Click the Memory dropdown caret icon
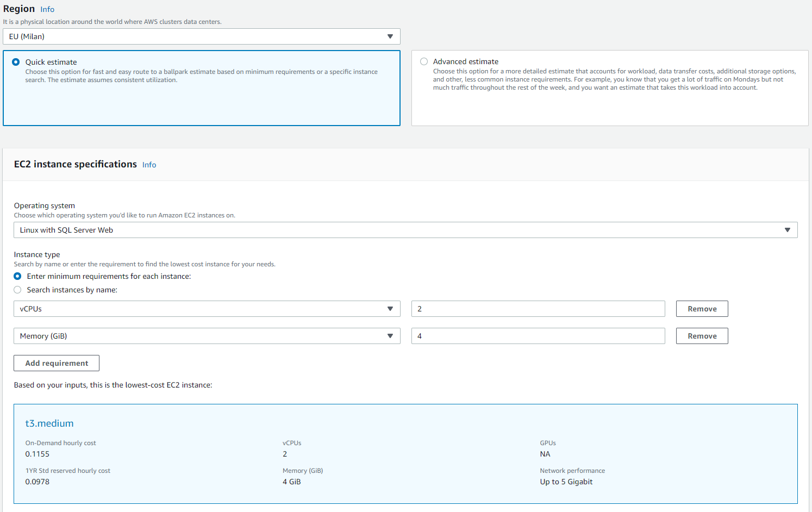This screenshot has height=512, width=812. pyautogui.click(x=390, y=336)
